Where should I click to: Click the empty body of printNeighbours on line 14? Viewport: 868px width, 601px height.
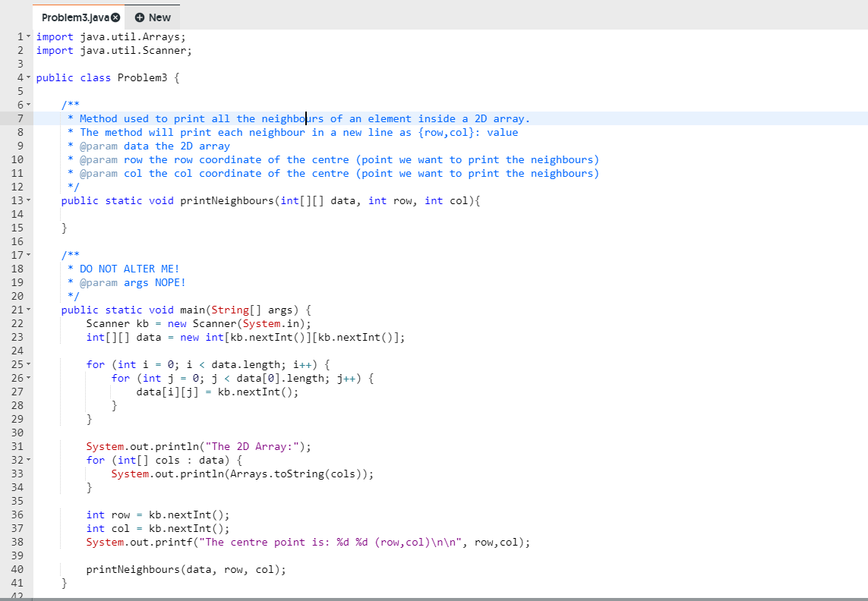(x=152, y=214)
